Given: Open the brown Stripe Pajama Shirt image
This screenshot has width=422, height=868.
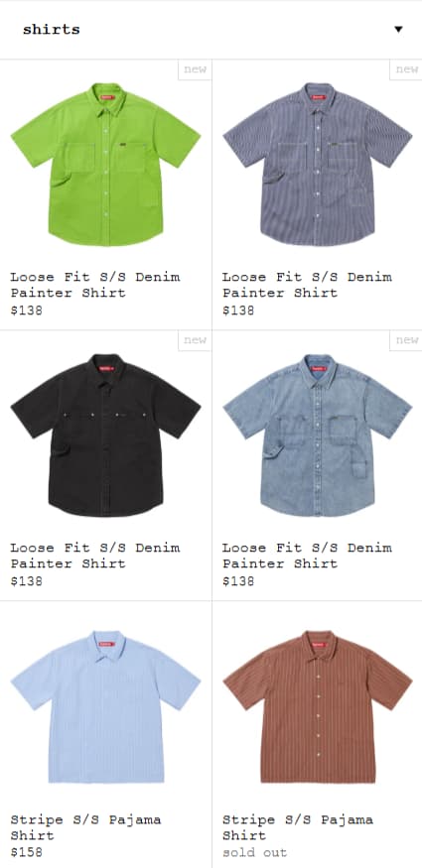Looking at the screenshot, I should pos(318,706).
